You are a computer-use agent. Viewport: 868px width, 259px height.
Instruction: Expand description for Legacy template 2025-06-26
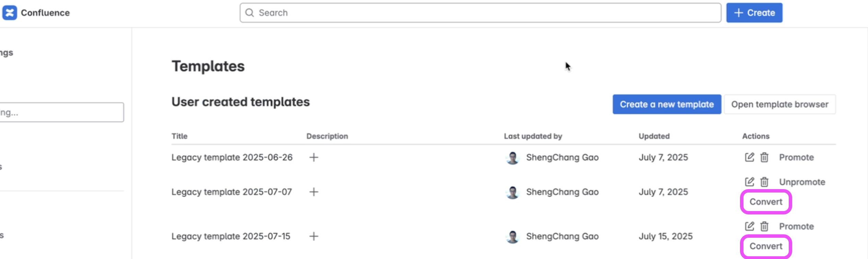314,157
